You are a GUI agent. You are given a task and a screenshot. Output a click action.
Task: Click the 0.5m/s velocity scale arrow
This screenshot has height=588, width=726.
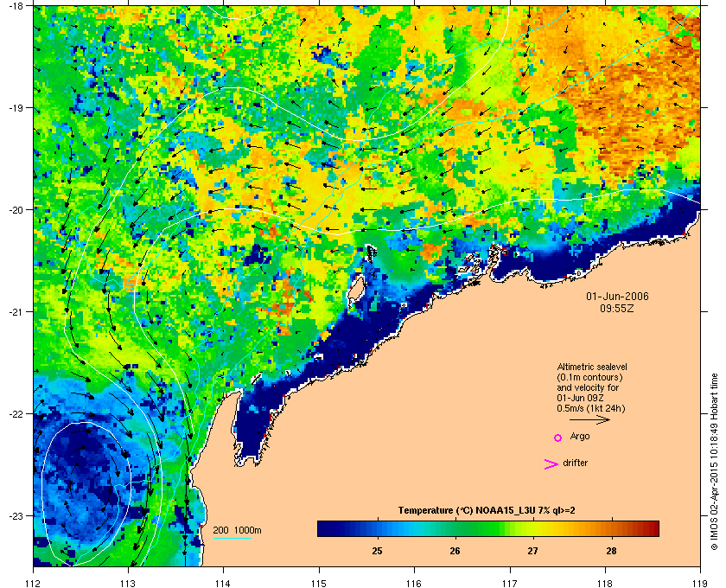pyautogui.click(x=589, y=419)
